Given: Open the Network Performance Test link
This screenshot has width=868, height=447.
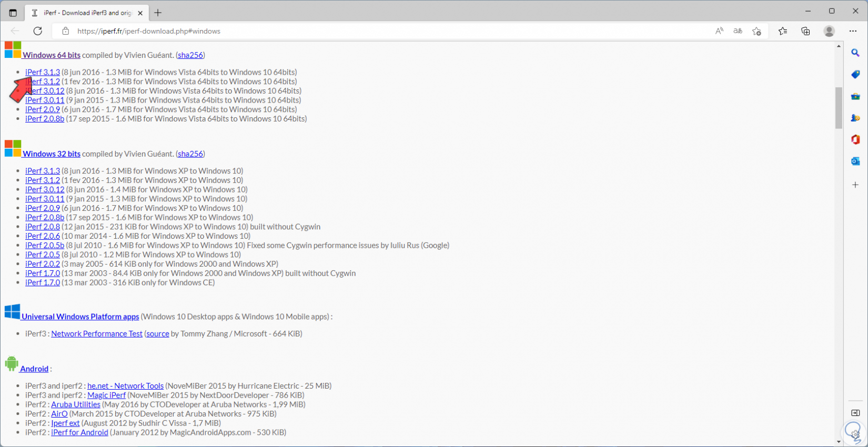Looking at the screenshot, I should (97, 333).
